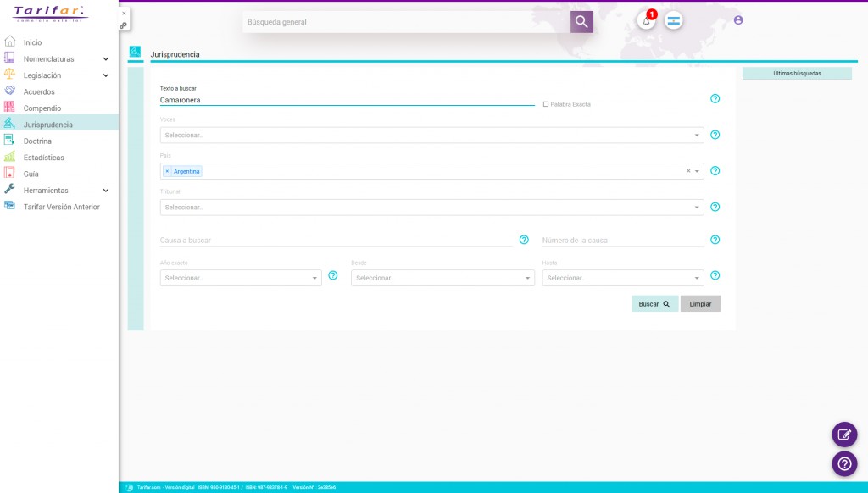
Task: Open the Voces Seleccionar dropdown
Action: pos(431,135)
